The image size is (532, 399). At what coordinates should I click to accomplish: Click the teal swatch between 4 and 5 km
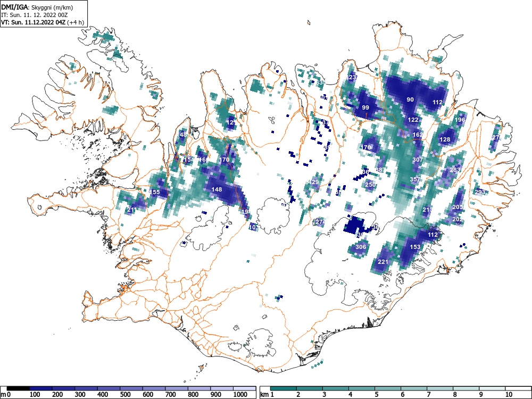click(x=362, y=388)
